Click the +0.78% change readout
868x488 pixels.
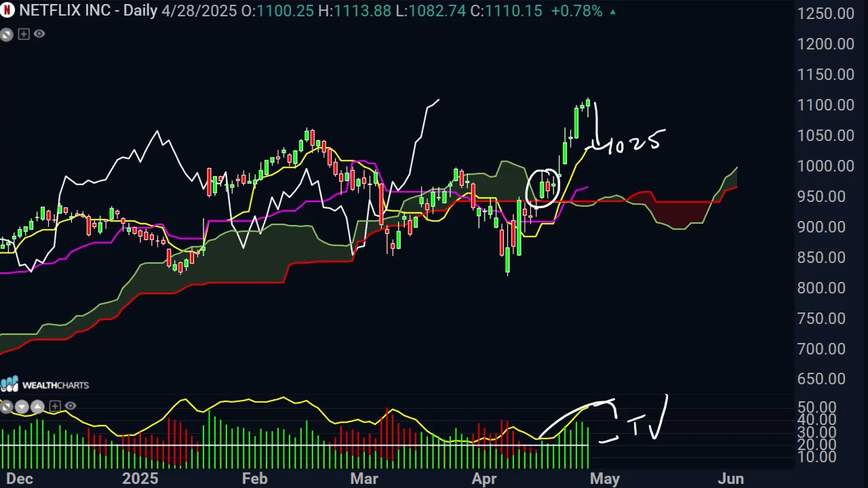click(577, 10)
